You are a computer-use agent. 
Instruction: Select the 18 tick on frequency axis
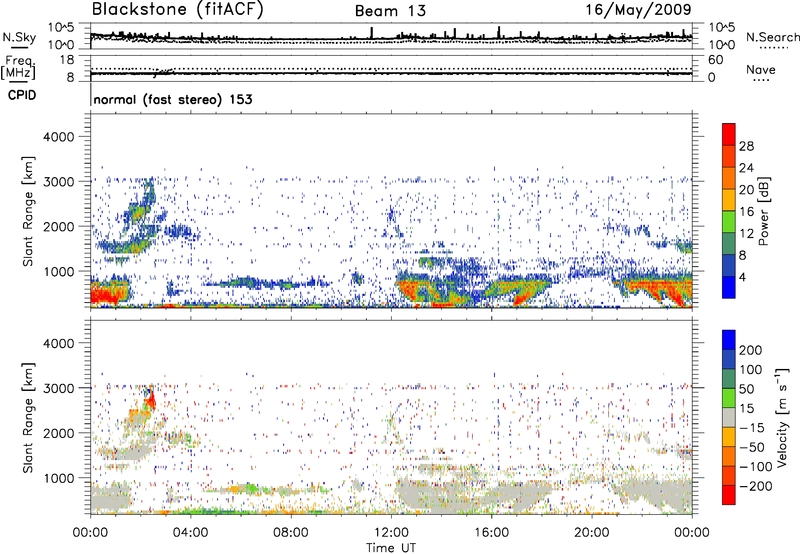point(67,60)
